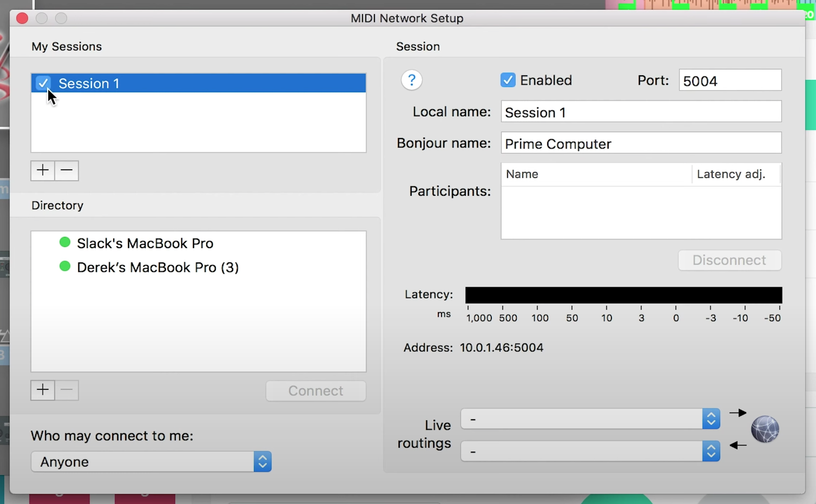816x504 pixels.
Task: Click the minus icon under the Directory list
Action: tap(67, 390)
